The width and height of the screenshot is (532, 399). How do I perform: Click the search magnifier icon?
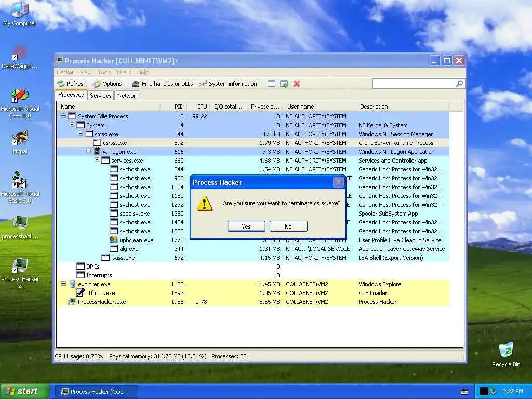coord(459,84)
